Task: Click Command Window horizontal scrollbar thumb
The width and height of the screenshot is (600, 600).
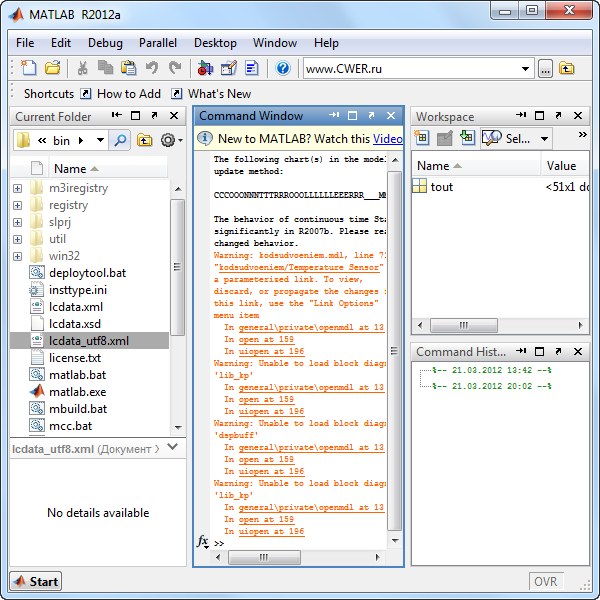Action: coord(264,557)
